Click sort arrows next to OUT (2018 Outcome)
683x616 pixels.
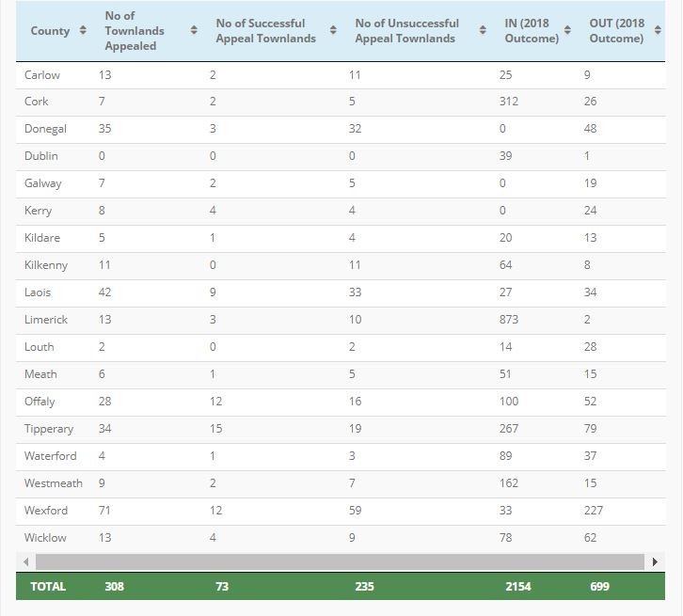[x=657, y=31]
